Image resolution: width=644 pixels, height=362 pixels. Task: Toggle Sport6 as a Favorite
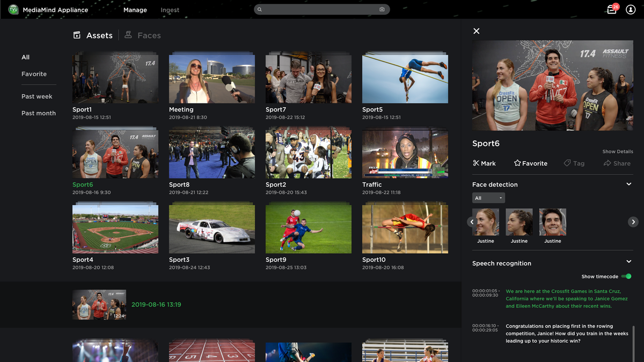point(530,163)
